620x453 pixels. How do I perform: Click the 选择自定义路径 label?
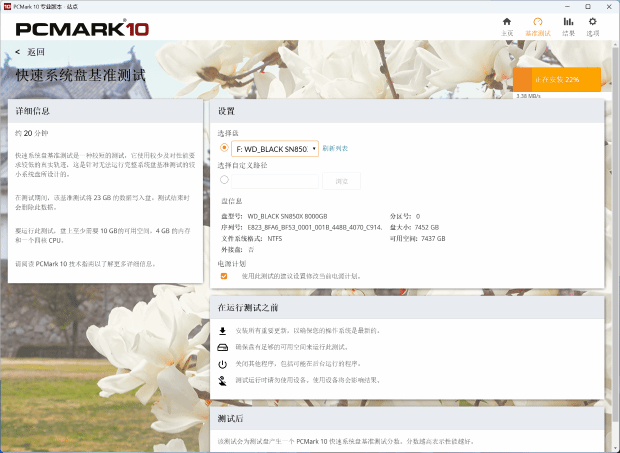click(242, 165)
